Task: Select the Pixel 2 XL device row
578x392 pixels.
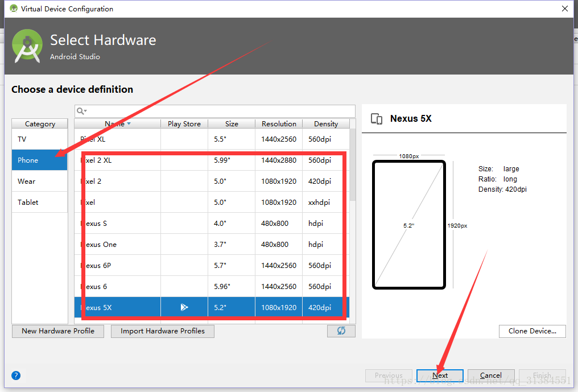Action: coord(212,160)
